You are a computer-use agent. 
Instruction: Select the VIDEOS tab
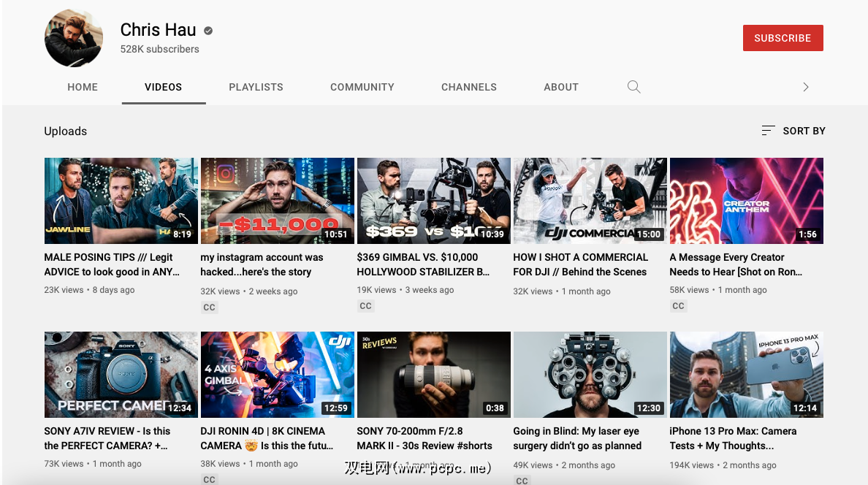[164, 87]
